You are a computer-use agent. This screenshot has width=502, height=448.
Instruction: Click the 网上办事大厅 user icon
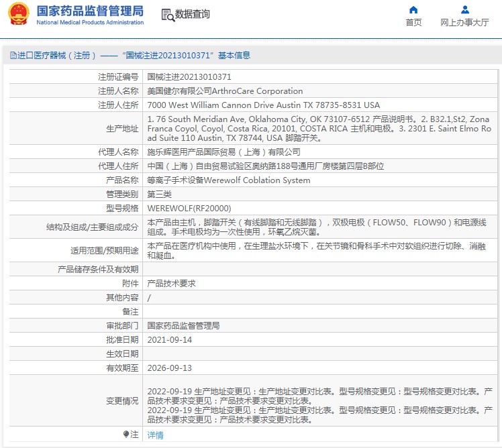point(465,9)
